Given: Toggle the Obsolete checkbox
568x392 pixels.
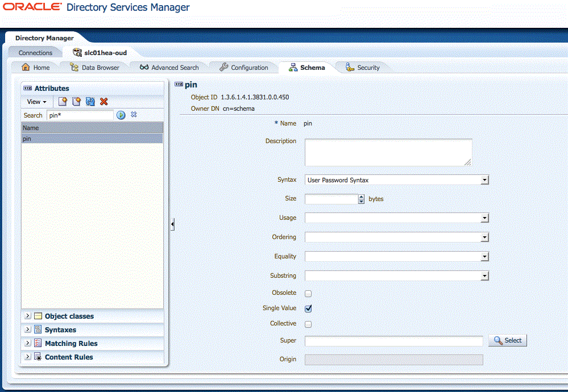Looking at the screenshot, I should 308,294.
